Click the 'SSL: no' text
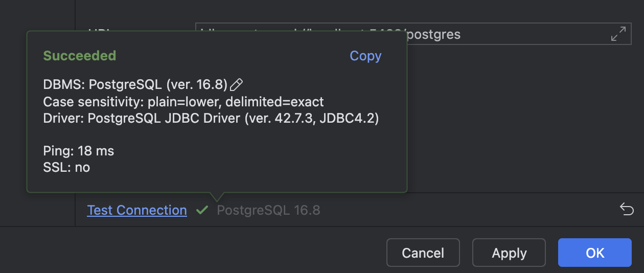644x273 pixels. point(66,167)
